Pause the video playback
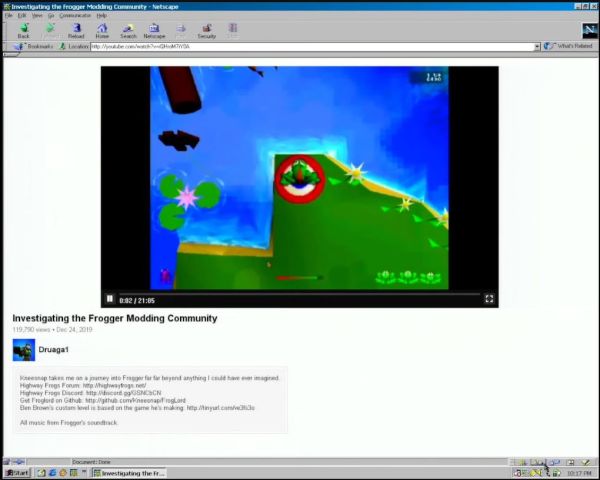 [110, 299]
